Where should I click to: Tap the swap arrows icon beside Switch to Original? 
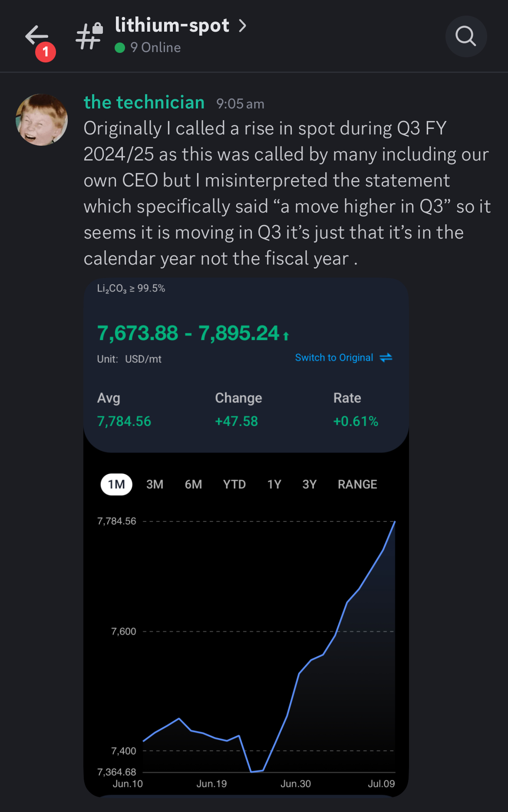386,357
